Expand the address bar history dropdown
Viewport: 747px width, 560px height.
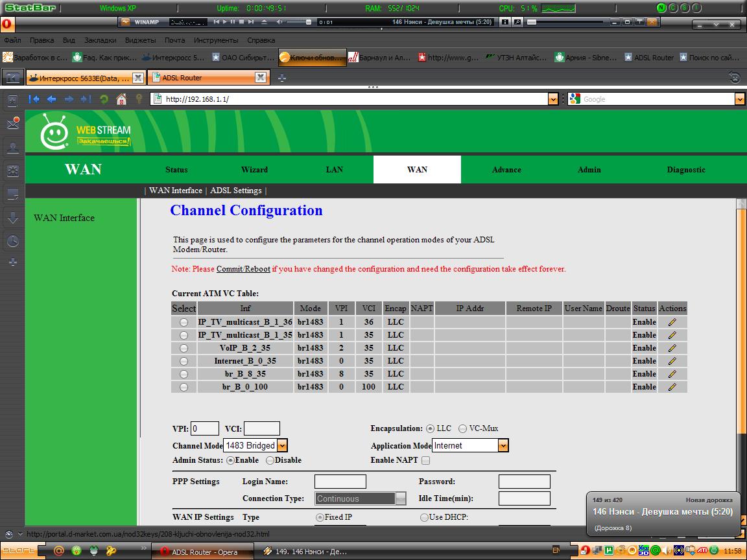point(552,99)
